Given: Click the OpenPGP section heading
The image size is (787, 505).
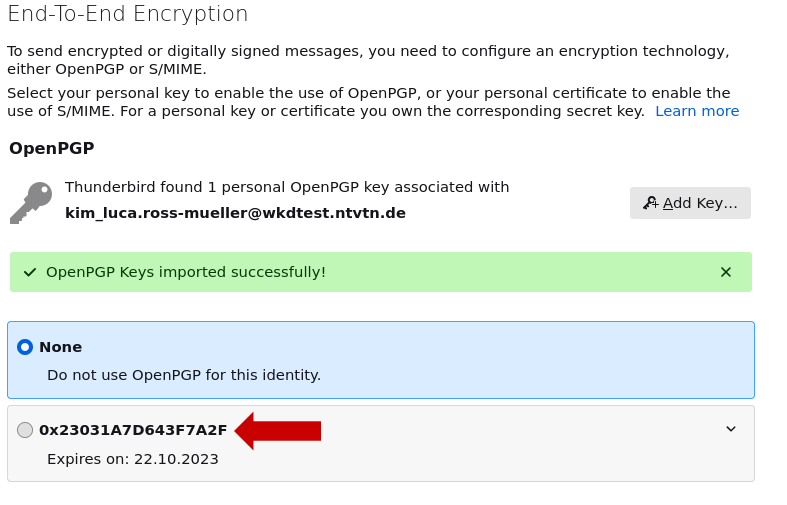Looking at the screenshot, I should [52, 148].
